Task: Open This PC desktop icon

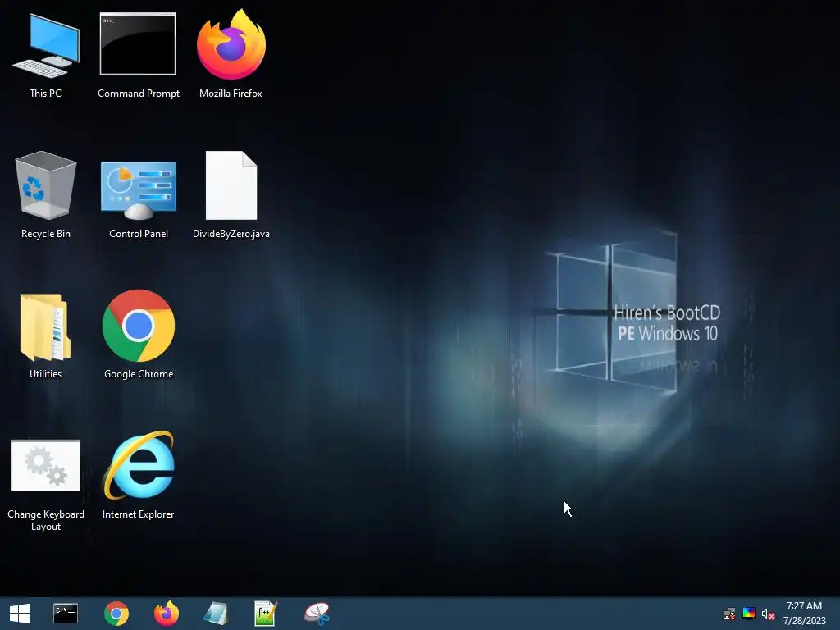Action: pos(46,53)
